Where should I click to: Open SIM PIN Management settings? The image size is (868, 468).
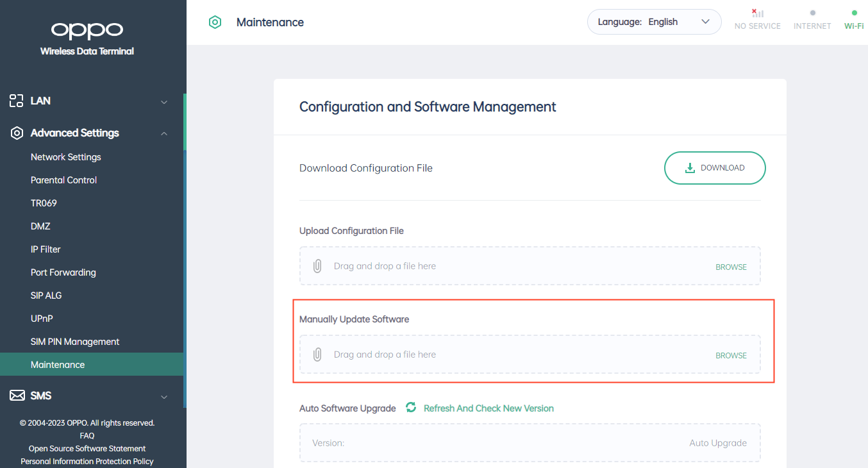click(x=75, y=341)
